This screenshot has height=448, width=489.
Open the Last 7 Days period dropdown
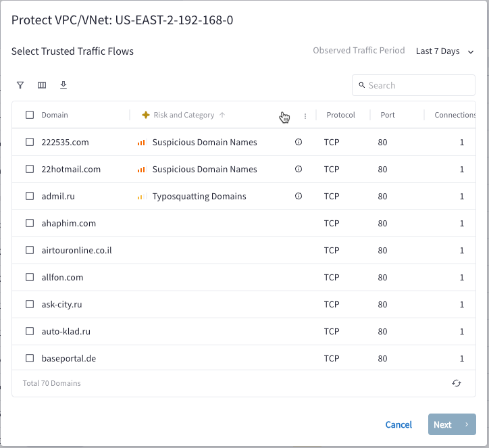445,51
